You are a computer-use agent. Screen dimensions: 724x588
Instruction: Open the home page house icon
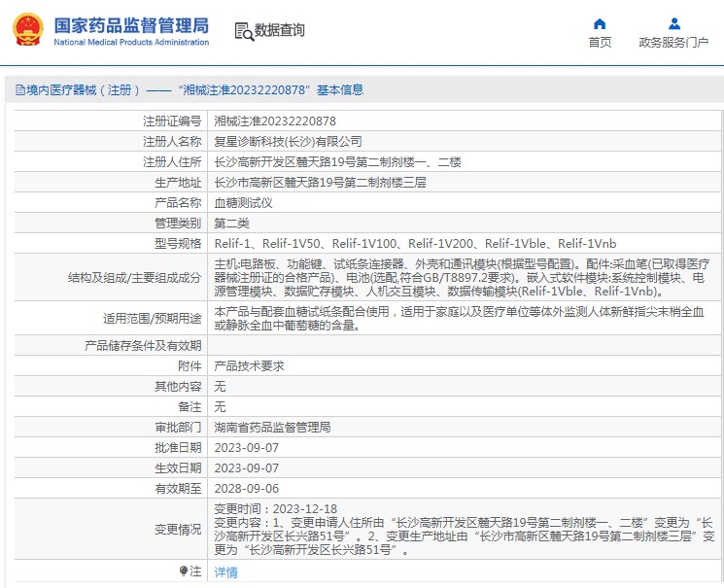(x=600, y=23)
